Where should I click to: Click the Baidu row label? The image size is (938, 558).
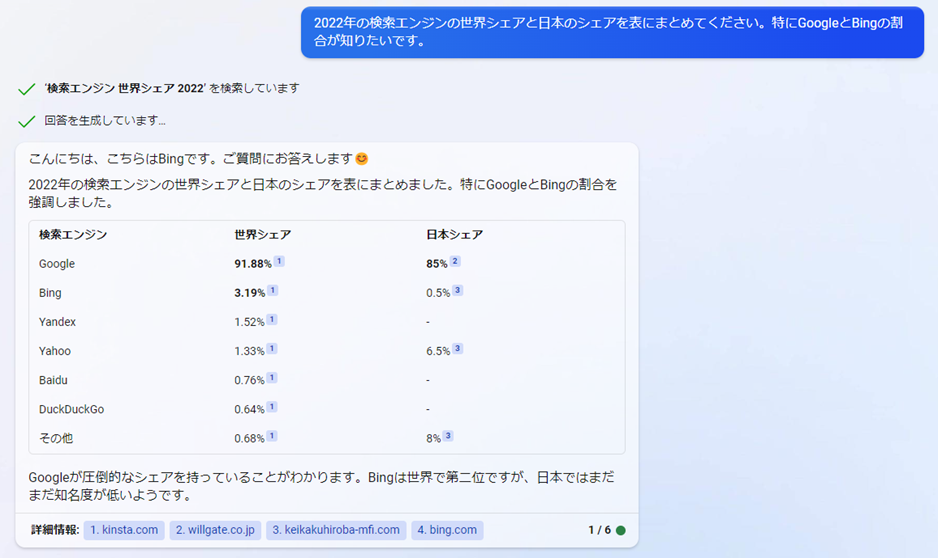click(x=53, y=380)
